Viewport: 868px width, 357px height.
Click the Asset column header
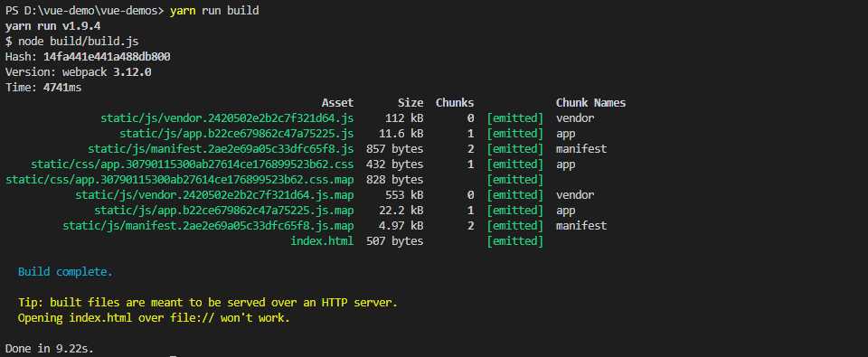point(337,102)
